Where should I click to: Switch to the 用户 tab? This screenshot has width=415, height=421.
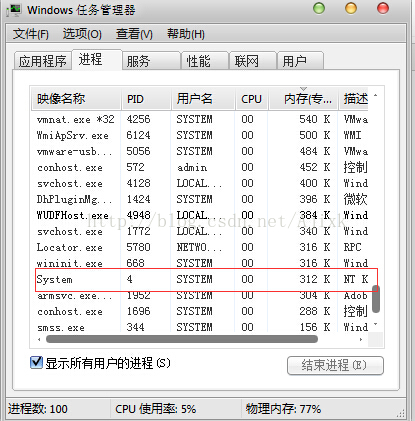pos(300,61)
